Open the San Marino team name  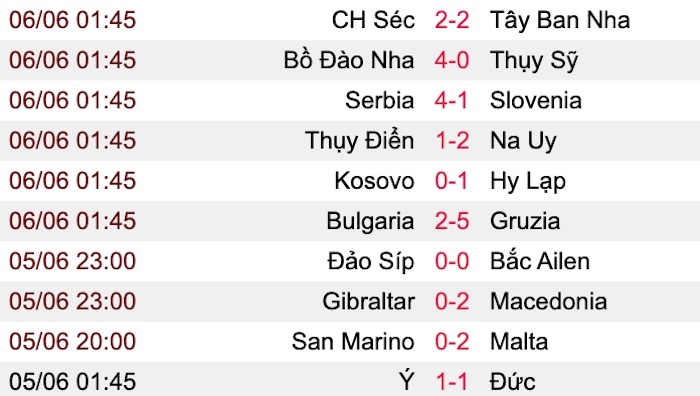[353, 342]
